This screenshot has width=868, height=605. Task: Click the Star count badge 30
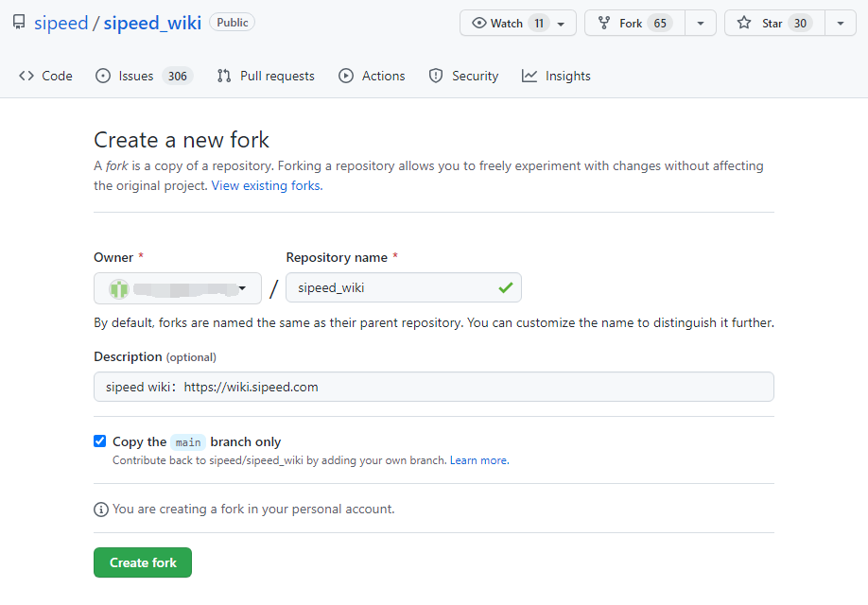(801, 24)
